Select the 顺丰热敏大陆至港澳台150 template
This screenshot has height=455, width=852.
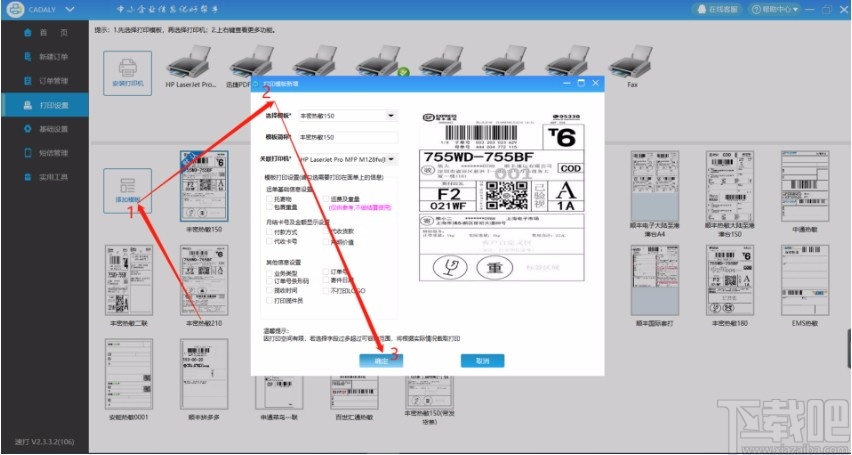tap(730, 186)
